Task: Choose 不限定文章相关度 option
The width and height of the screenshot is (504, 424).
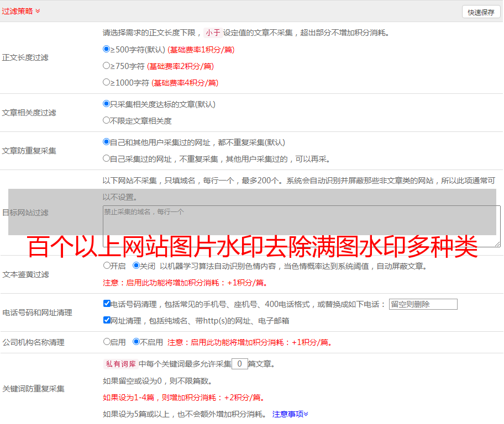Action: 107,120
